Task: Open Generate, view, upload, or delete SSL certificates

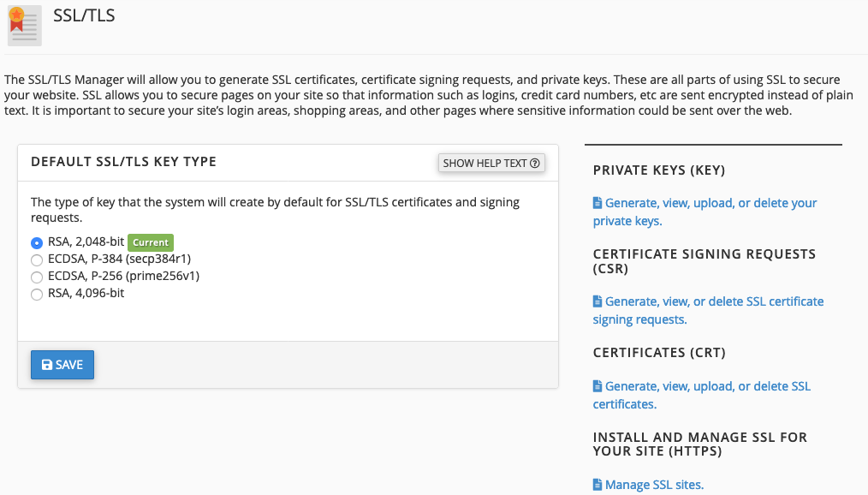Action: pos(701,395)
